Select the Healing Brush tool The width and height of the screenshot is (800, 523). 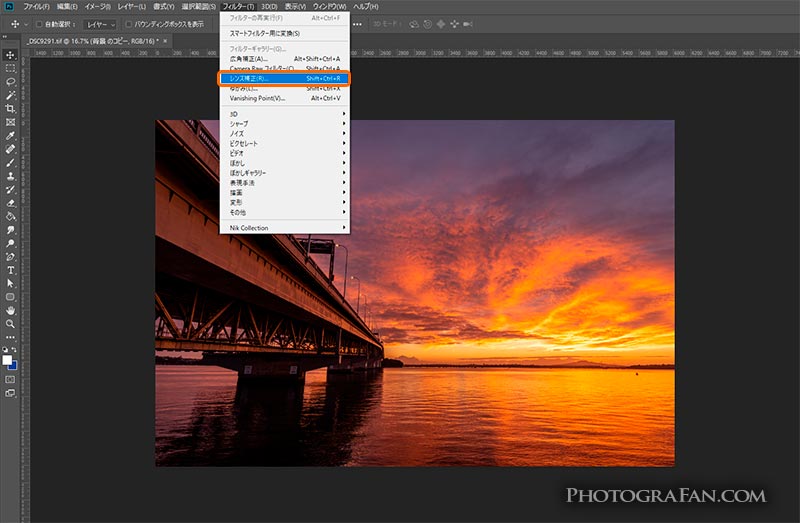pyautogui.click(x=10, y=149)
